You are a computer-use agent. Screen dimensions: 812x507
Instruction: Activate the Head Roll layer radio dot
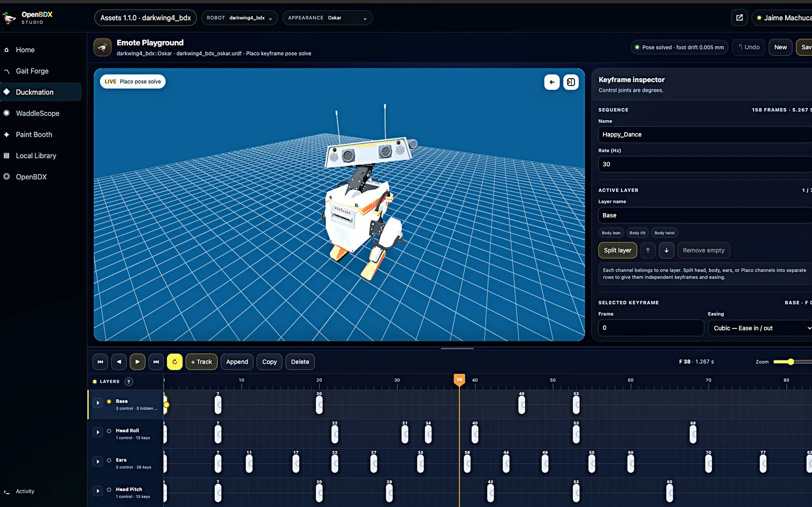tap(109, 431)
